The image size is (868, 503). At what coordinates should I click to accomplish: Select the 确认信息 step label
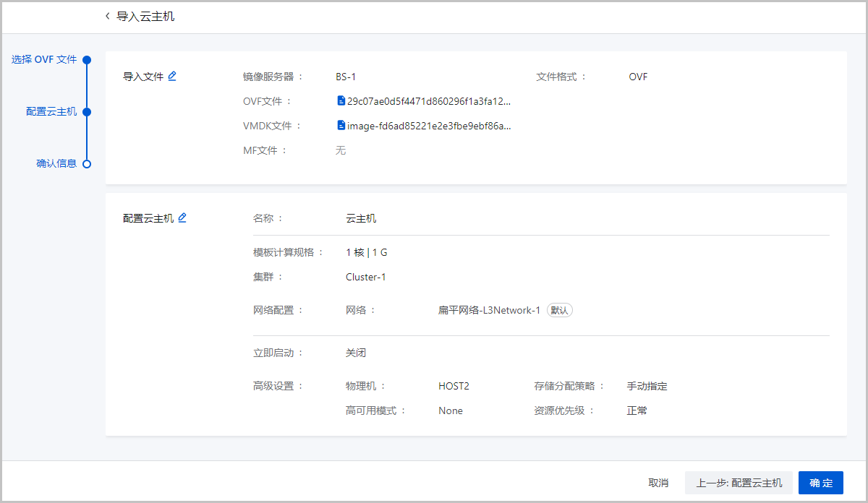56,164
